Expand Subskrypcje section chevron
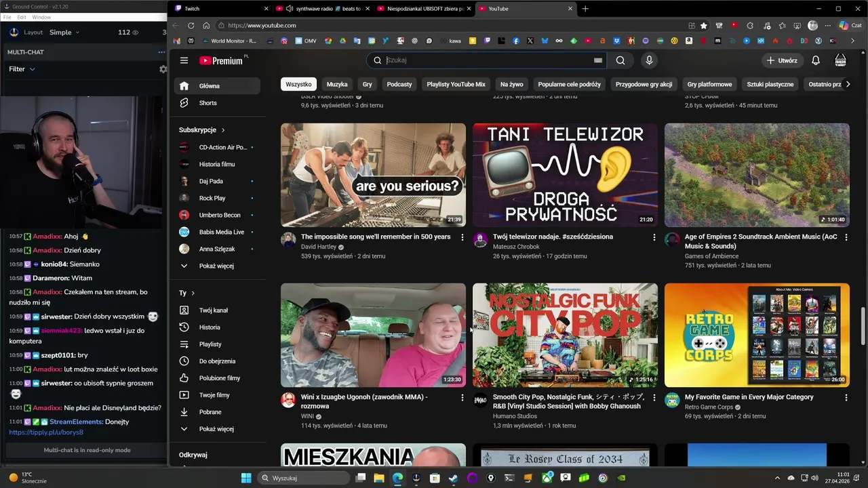Viewport: 868px width, 488px height. 223,130
